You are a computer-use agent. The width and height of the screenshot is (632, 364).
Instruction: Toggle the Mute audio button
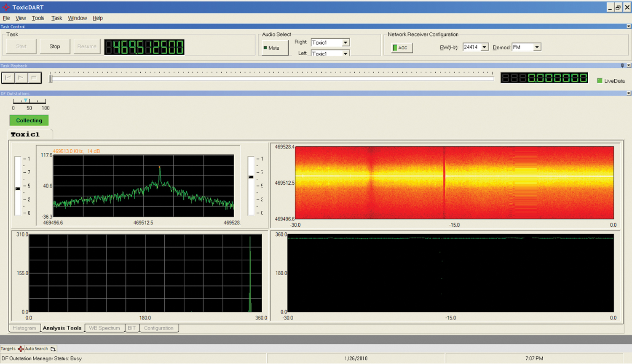click(275, 48)
